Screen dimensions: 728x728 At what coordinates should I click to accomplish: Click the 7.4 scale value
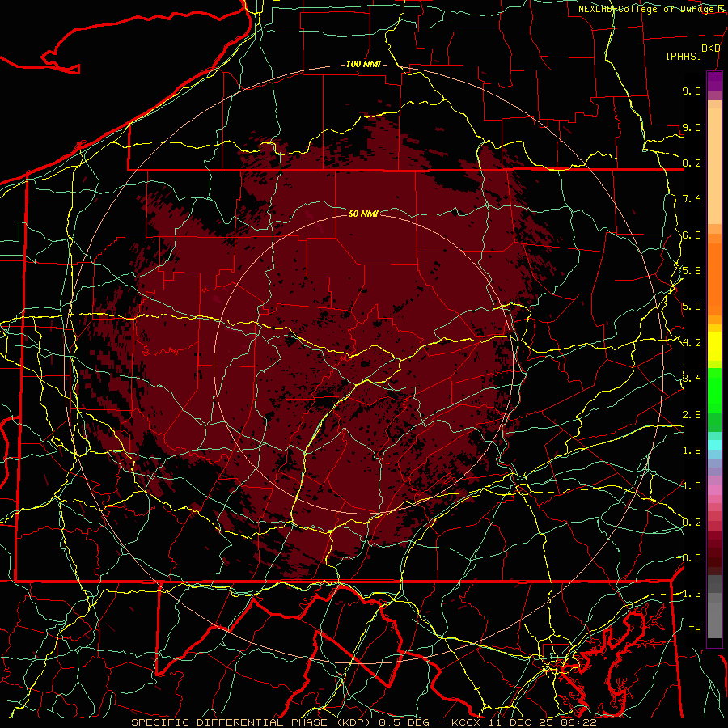(692, 199)
